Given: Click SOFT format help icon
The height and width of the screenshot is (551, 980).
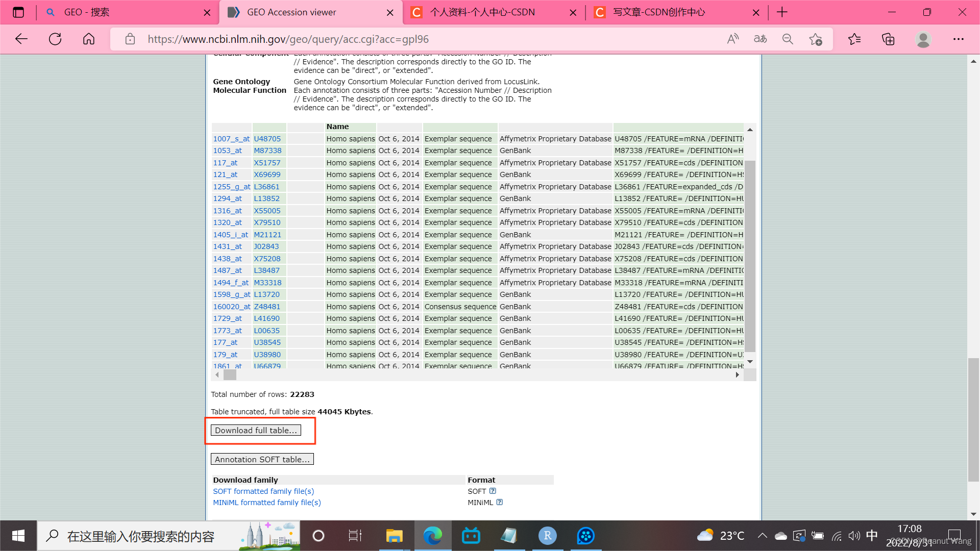Looking at the screenshot, I should 493,491.
